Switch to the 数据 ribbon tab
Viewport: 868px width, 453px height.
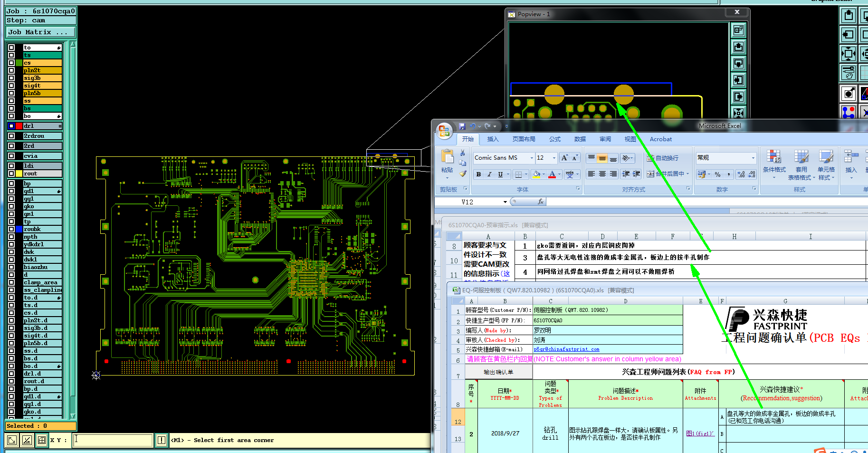(x=580, y=139)
